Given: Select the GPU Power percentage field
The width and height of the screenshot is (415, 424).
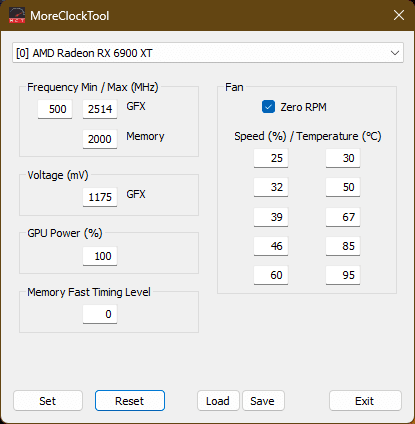Looking at the screenshot, I should click(x=100, y=256).
